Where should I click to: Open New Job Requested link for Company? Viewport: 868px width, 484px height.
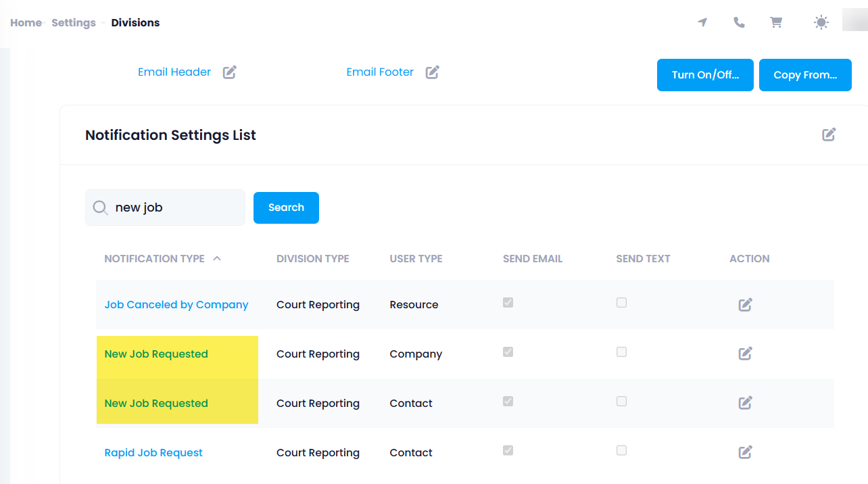156,354
